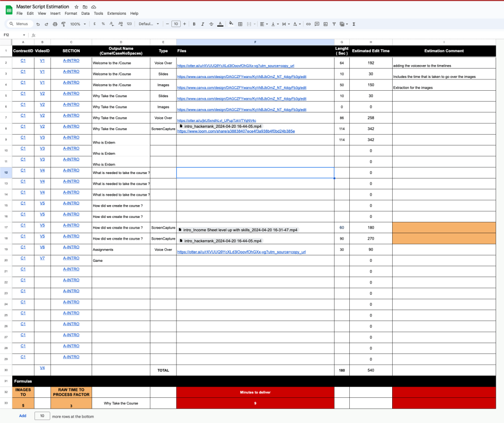Undo the last action
The height and width of the screenshot is (423, 504).
[x=38, y=24]
